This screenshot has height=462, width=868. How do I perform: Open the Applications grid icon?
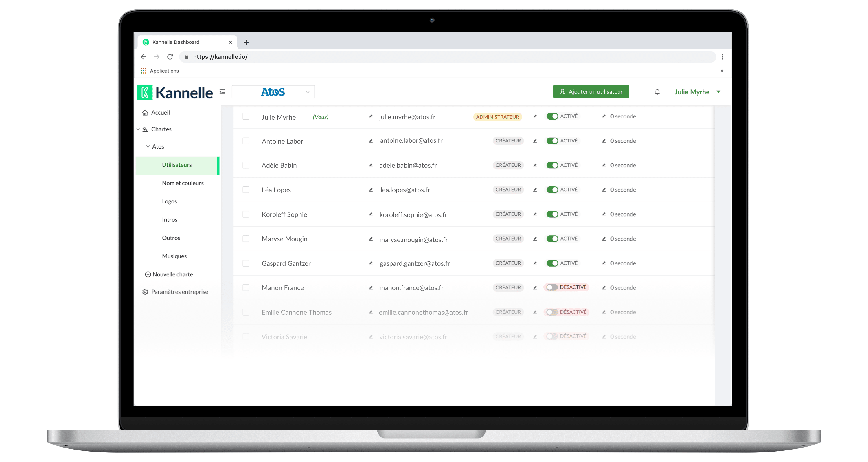pyautogui.click(x=143, y=71)
